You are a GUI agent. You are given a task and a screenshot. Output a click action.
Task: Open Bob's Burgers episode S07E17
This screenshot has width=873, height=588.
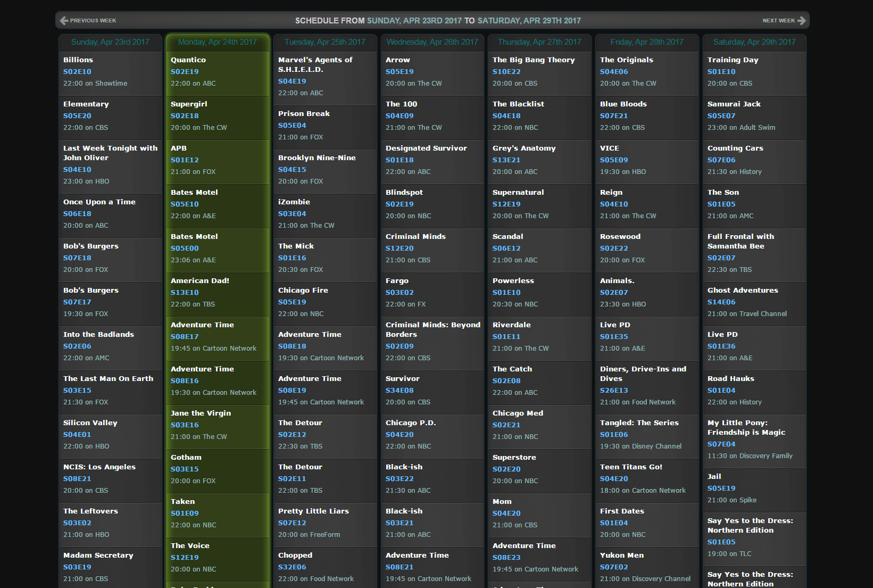click(x=77, y=302)
